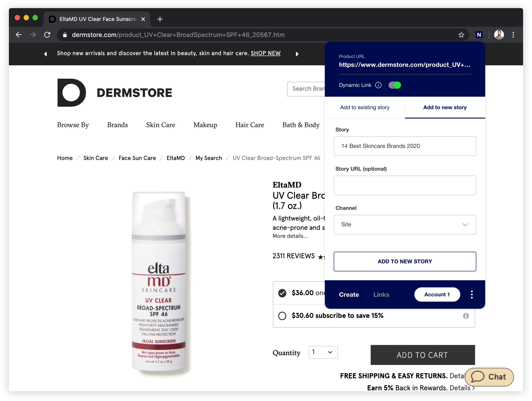Image resolution: width=532 pixels, height=401 pixels.
Task: Go to Home breadcrumb
Action: [x=65, y=158]
